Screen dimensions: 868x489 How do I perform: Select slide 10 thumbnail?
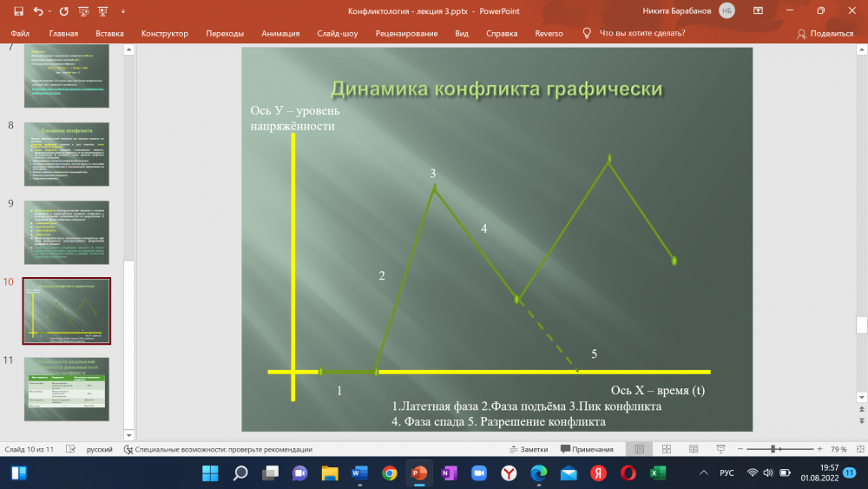pos(67,311)
